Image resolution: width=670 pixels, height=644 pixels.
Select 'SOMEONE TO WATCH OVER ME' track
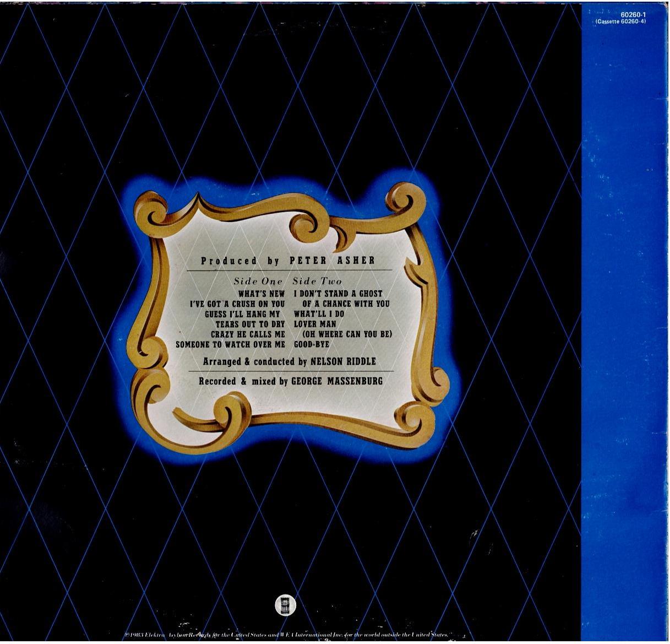(230, 344)
